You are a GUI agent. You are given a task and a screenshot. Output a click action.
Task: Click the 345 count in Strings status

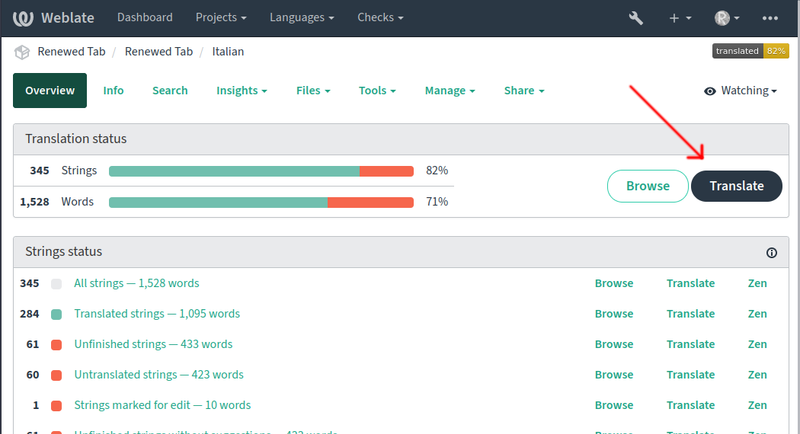(30, 283)
